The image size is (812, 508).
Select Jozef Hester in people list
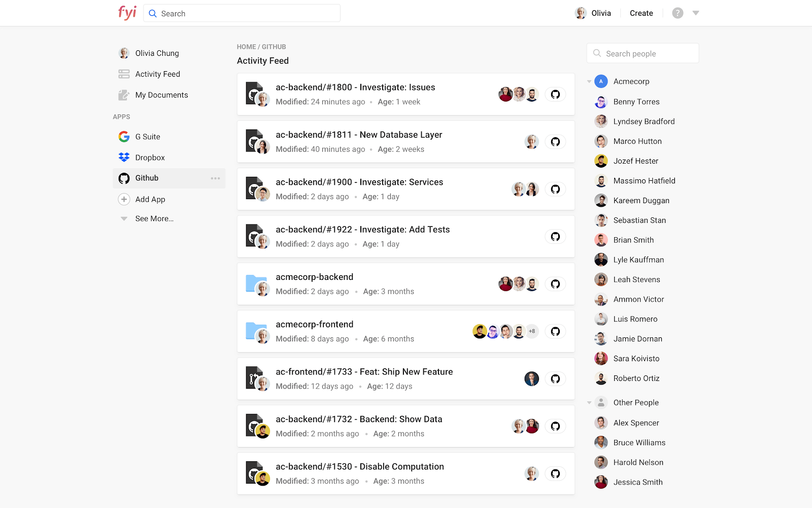point(627,161)
